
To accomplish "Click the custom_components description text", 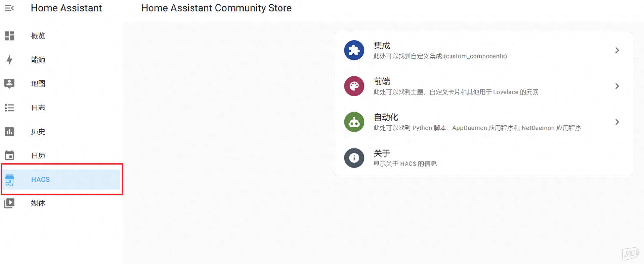I will 440,56.
